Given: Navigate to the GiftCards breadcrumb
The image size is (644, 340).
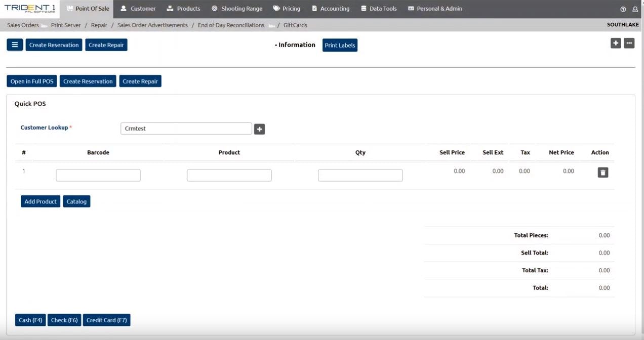Looking at the screenshot, I should pyautogui.click(x=295, y=25).
